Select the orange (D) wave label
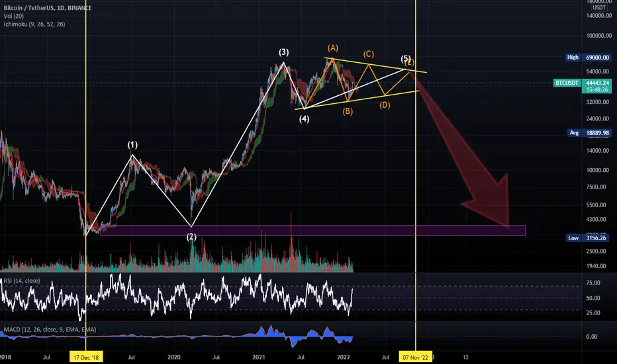This screenshot has height=364, width=617. click(x=385, y=105)
